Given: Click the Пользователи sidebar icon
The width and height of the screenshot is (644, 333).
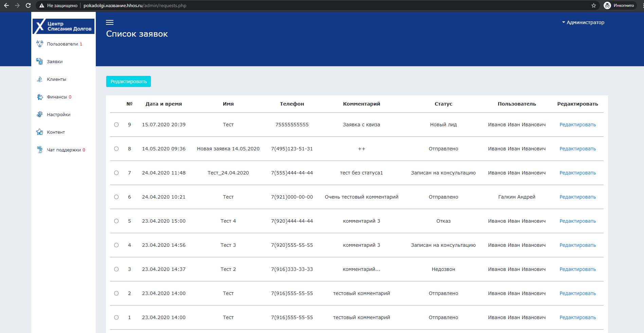Looking at the screenshot, I should point(40,44).
